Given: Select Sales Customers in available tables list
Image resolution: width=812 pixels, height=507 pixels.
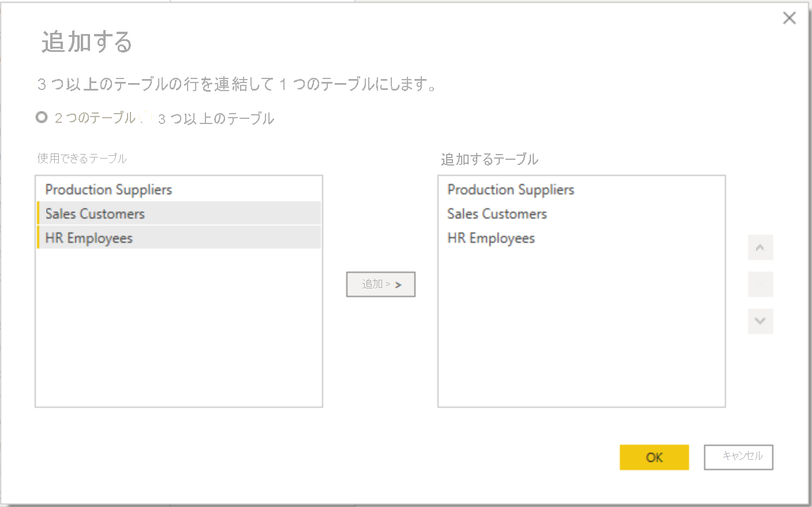Looking at the screenshot, I should tap(95, 214).
